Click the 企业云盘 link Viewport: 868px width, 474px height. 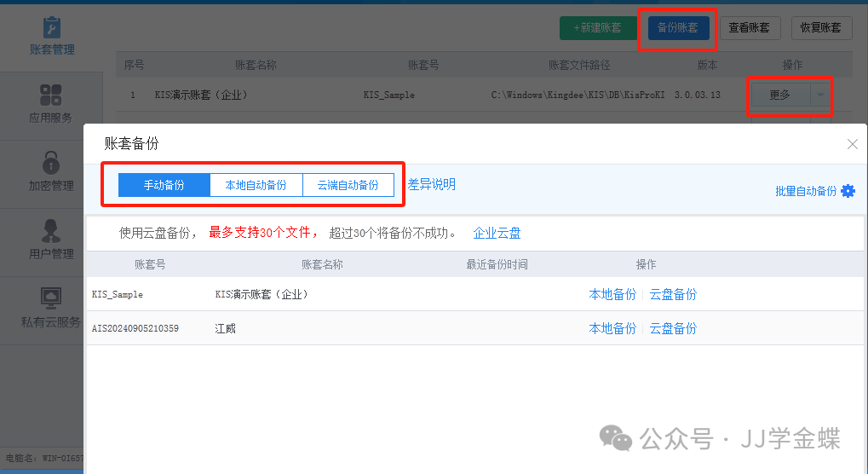[x=497, y=233]
